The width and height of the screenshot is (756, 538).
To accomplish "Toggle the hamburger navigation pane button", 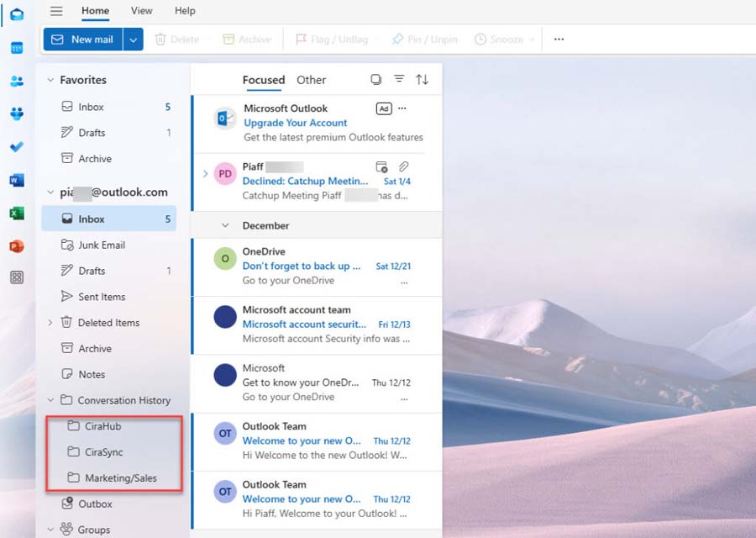I will point(56,11).
